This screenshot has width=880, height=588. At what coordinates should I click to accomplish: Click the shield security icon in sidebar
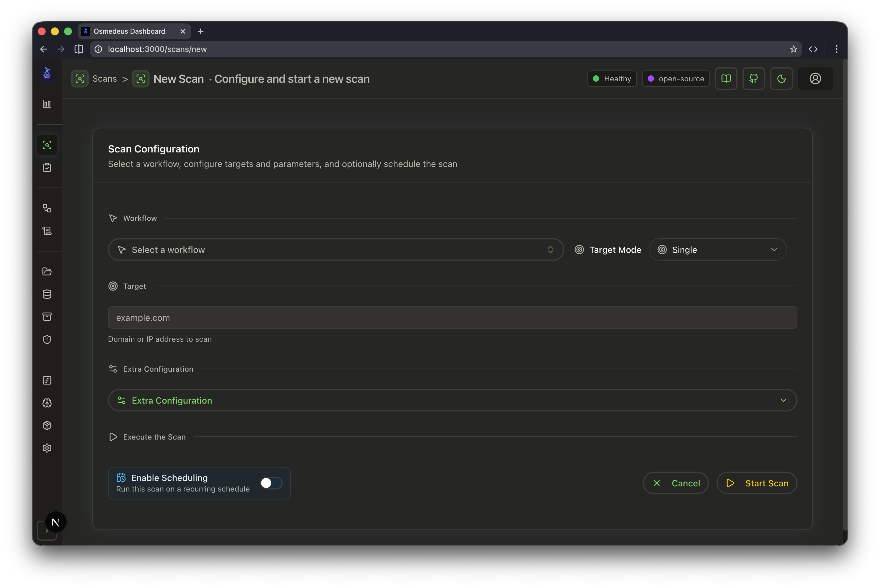pyautogui.click(x=47, y=339)
